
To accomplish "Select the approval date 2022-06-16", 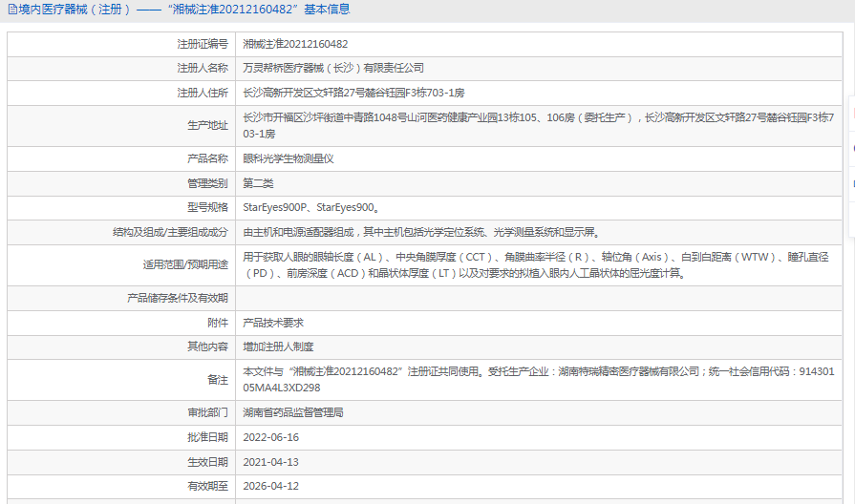I will tap(271, 437).
